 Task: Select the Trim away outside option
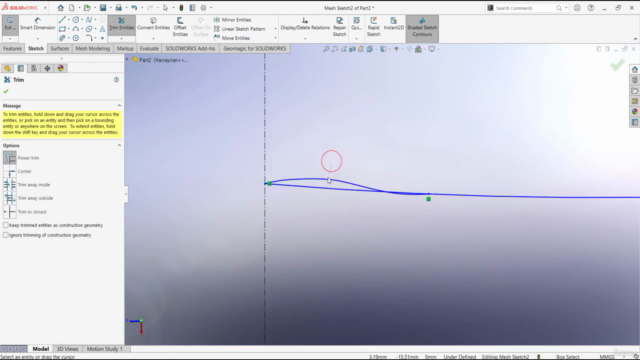(x=10, y=198)
